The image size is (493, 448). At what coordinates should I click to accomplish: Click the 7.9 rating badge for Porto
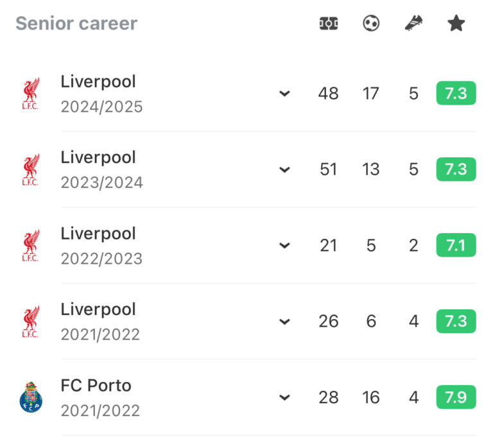pyautogui.click(x=456, y=397)
